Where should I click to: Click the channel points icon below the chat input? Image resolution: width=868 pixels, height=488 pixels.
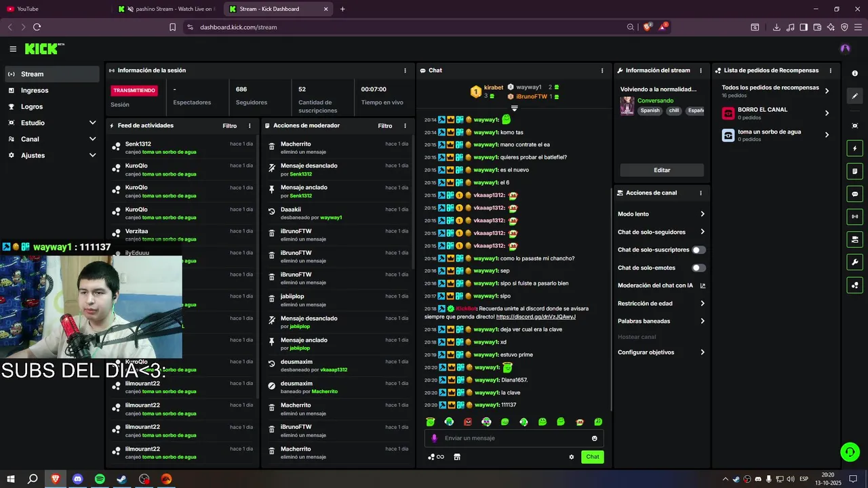click(x=435, y=457)
